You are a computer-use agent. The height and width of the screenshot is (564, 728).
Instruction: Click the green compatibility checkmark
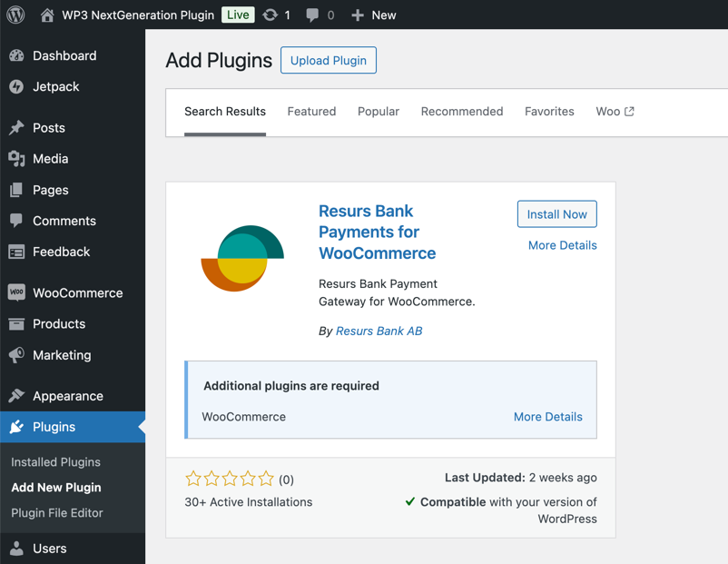click(x=410, y=501)
